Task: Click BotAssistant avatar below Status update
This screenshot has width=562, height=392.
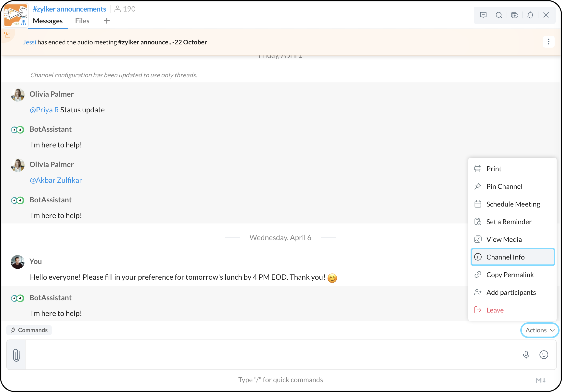Action: (18, 130)
